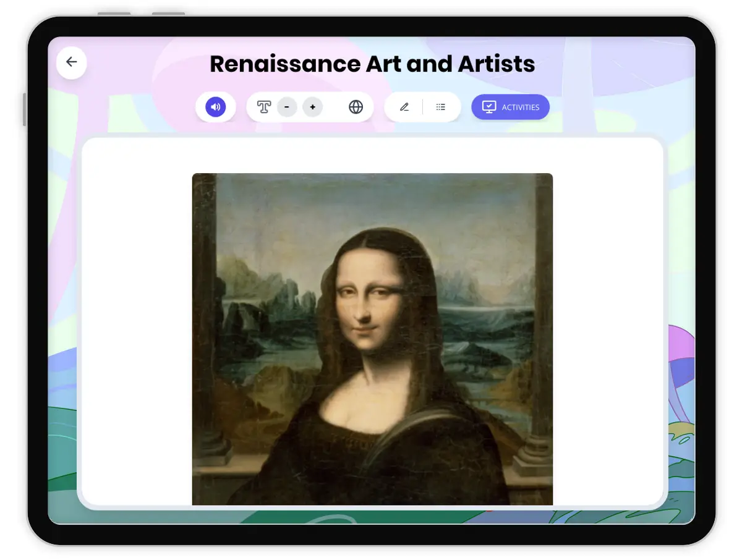The width and height of the screenshot is (742, 560).
Task: Select the text-to-speech speaker icon
Action: pyautogui.click(x=215, y=106)
